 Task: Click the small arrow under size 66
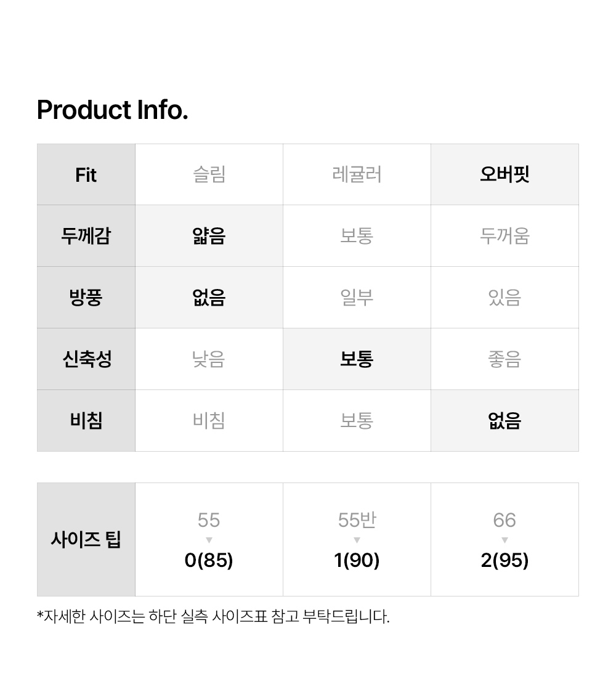coord(505,540)
